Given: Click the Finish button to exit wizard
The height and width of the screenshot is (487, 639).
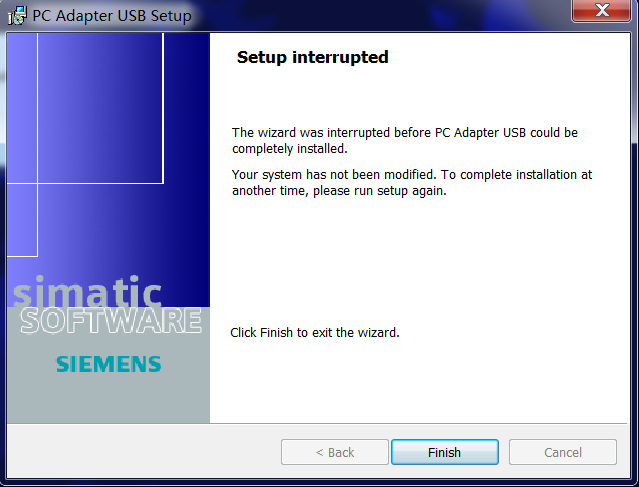Looking at the screenshot, I should tap(445, 452).
